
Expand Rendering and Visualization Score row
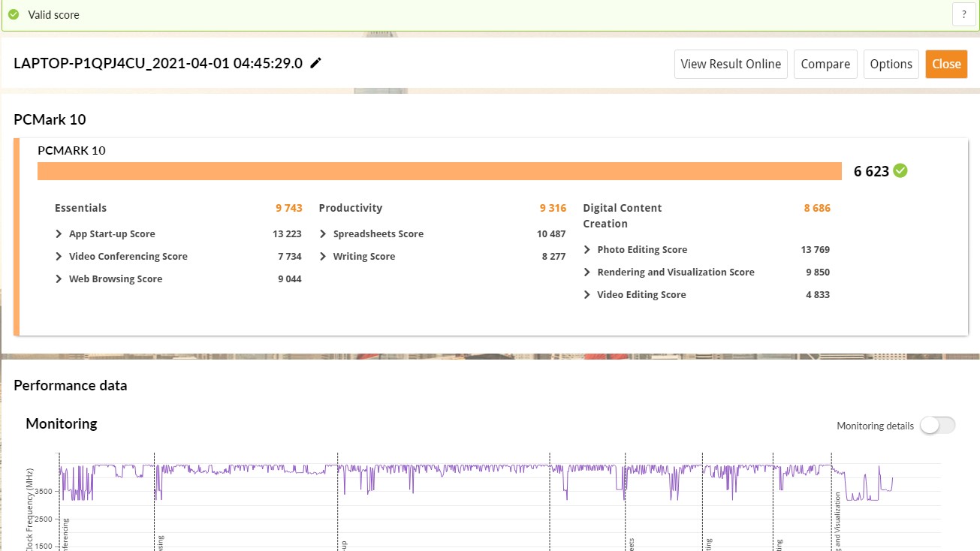[x=587, y=272]
